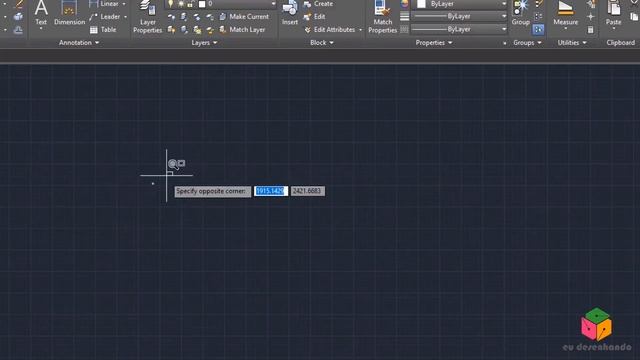This screenshot has width=640, height=360.
Task: Open the Paste dropdown arrow
Action: click(613, 29)
